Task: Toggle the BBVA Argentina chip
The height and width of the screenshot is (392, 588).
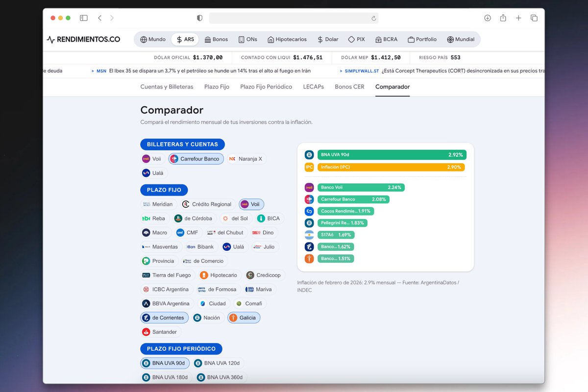Action: click(x=167, y=304)
